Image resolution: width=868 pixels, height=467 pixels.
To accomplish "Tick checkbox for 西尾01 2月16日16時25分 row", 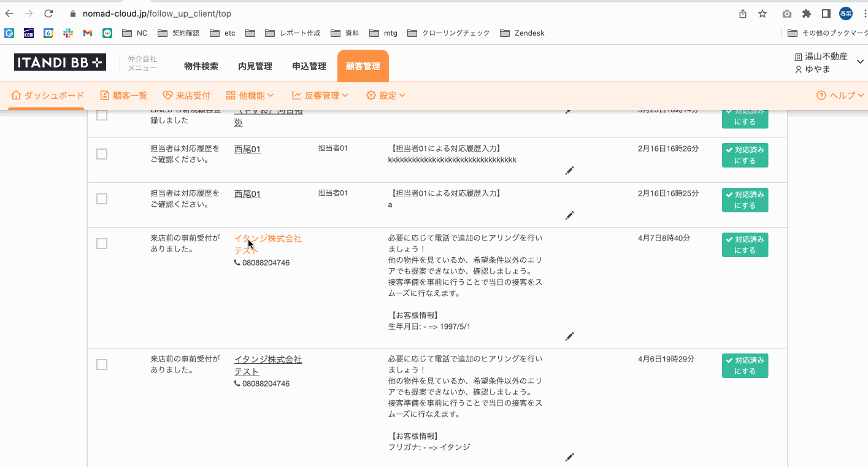I will click(x=102, y=199).
